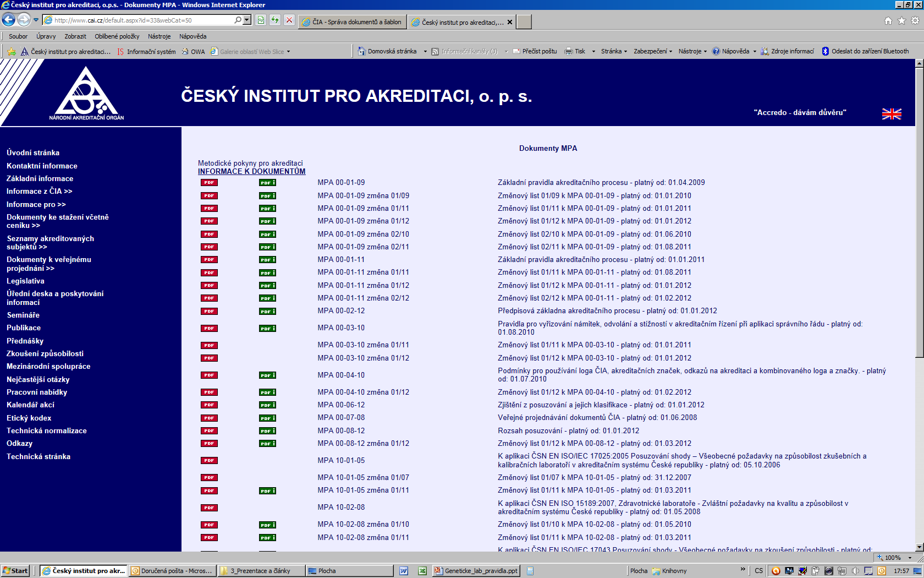Open the red PDF icon for MPA 00-01-09

209,183
